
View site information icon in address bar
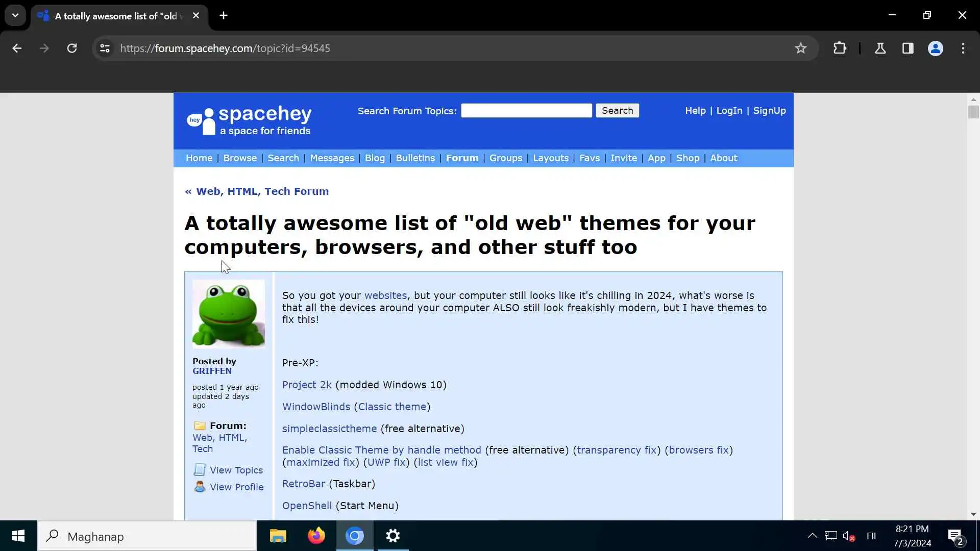[105, 48]
